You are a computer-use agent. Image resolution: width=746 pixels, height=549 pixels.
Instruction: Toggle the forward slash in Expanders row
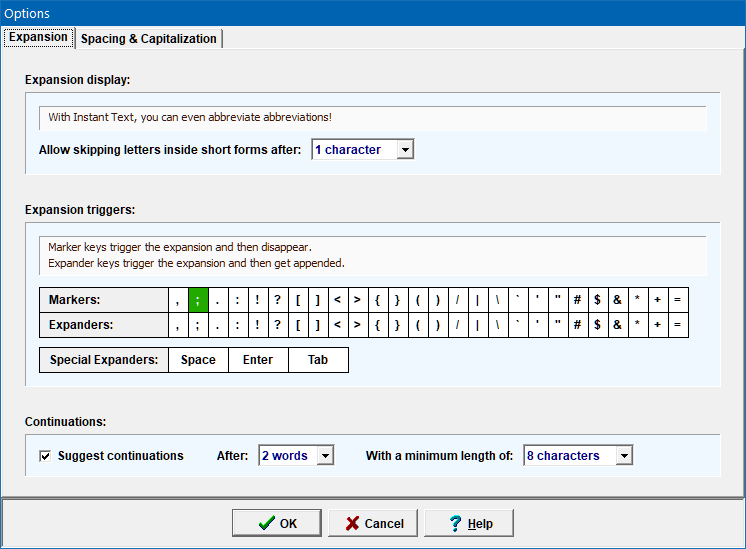click(458, 325)
